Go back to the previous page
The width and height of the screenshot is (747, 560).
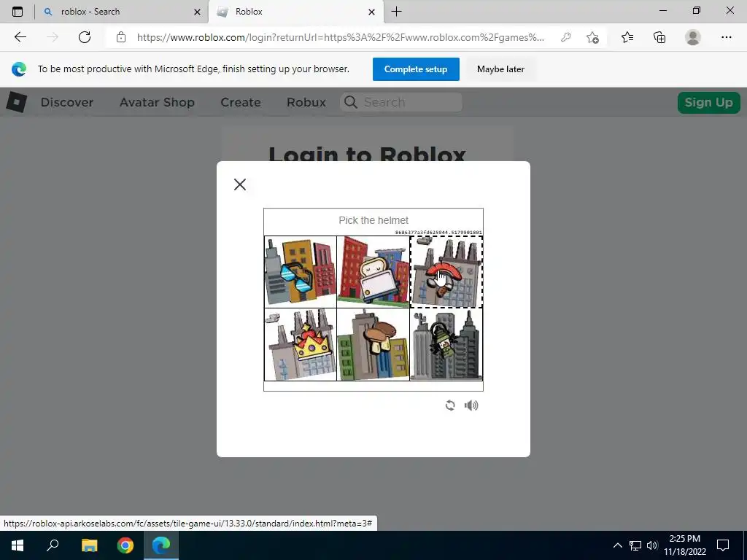point(20,37)
